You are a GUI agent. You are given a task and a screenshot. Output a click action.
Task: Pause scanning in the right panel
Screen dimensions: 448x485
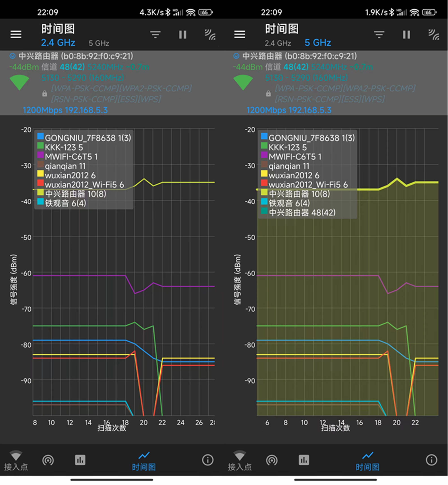(x=406, y=34)
